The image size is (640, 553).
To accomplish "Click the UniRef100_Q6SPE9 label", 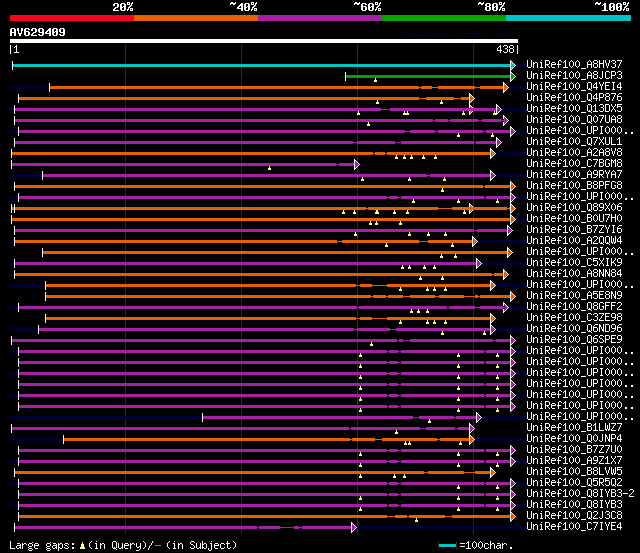I will 574,339.
